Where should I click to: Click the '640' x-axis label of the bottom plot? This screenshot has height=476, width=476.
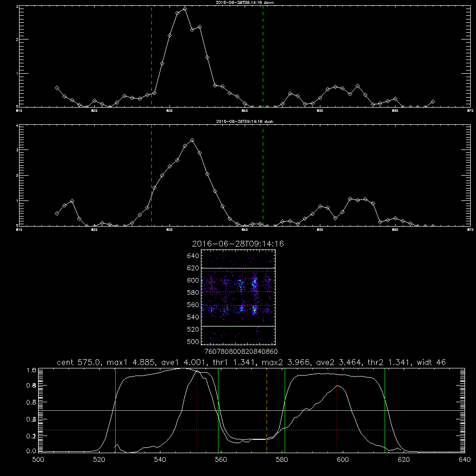[x=465, y=460]
